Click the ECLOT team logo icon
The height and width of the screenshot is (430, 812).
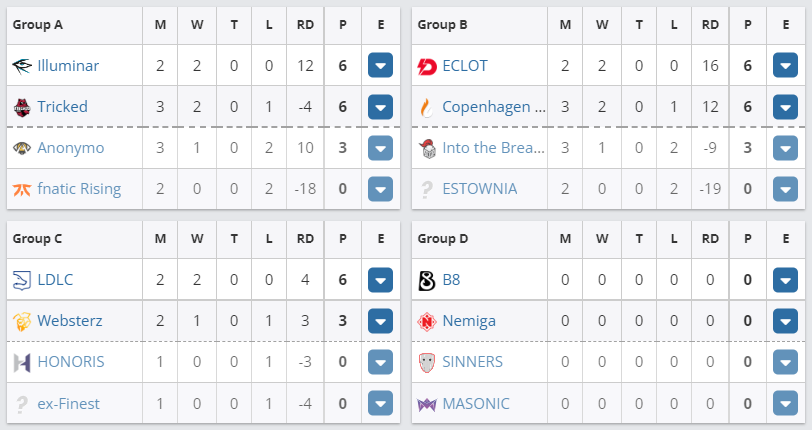pyautogui.click(x=427, y=67)
